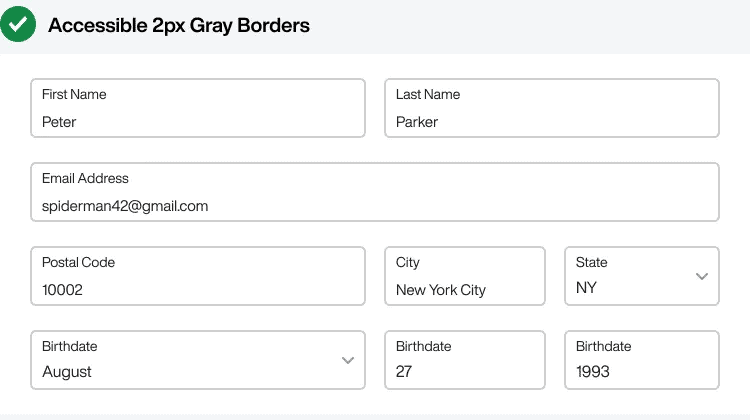Click the 'Parker' text value
The image size is (750, 420).
click(417, 122)
